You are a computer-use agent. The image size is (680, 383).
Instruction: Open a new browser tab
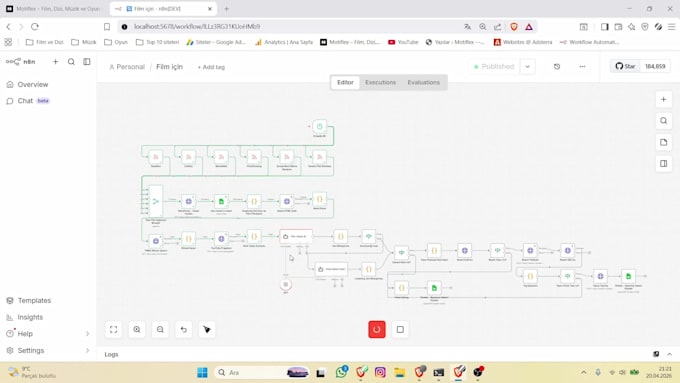(226, 9)
